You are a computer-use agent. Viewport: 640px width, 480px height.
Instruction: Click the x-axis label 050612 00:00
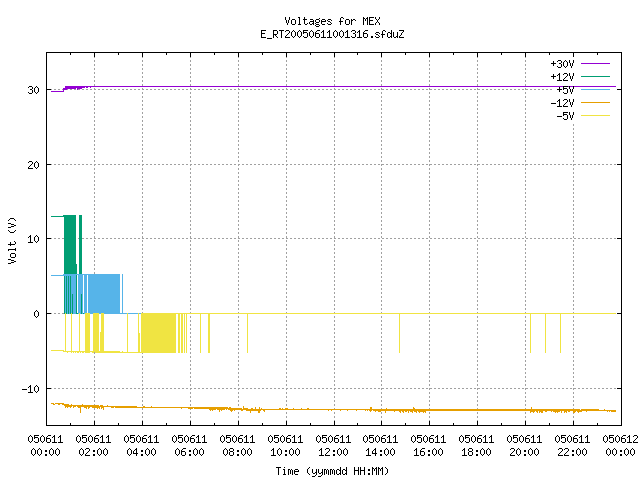620,446
